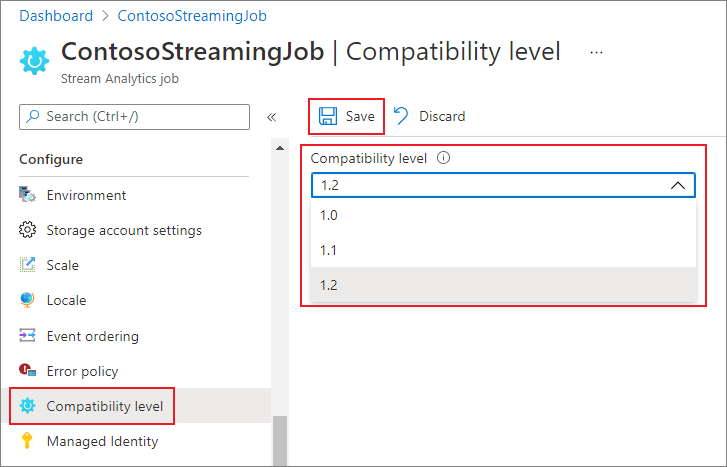727x467 pixels.
Task: Open ContosoStreamingJob breadcrumb link
Action: pyautogui.click(x=192, y=16)
